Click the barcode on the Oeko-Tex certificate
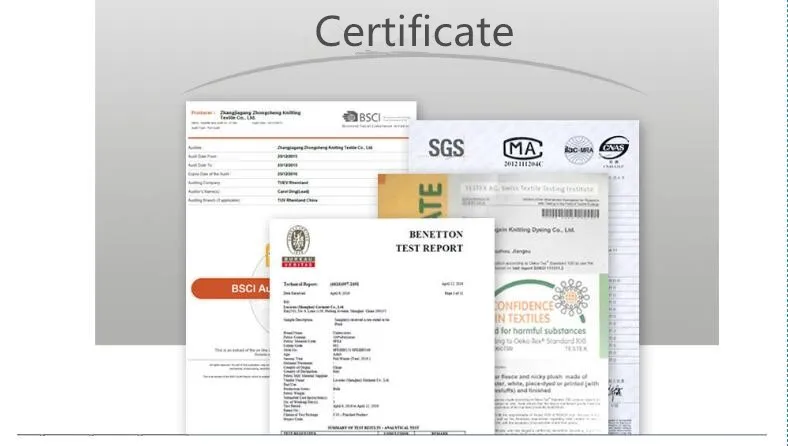The image size is (788, 446). click(570, 213)
